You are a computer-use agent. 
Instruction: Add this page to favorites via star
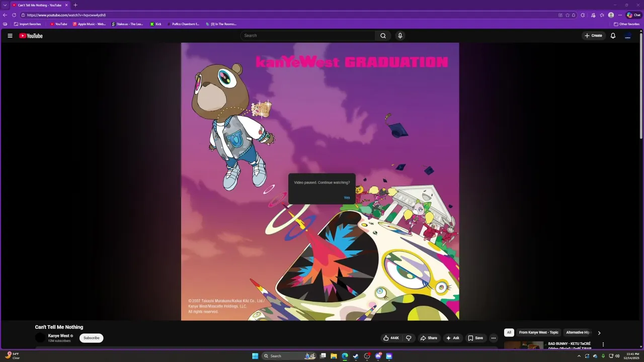(568, 15)
